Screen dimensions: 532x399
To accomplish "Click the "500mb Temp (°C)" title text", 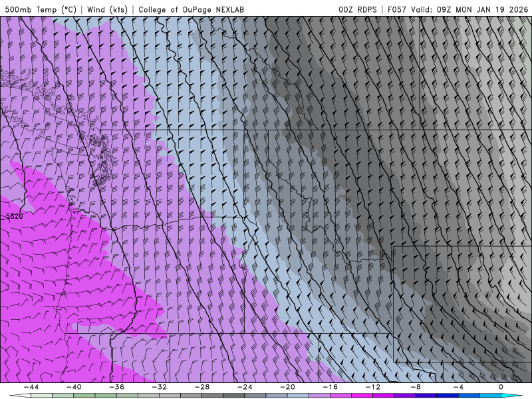I will click(x=41, y=9).
